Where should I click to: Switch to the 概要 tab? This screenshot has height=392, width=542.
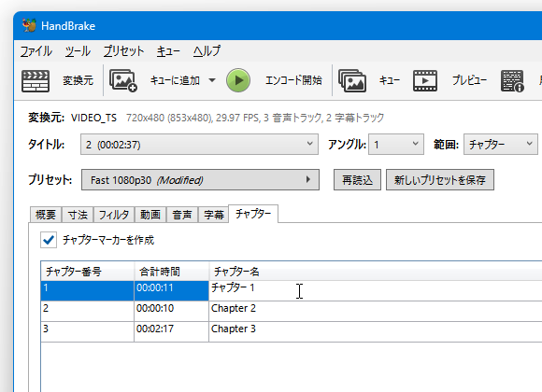pyautogui.click(x=46, y=215)
